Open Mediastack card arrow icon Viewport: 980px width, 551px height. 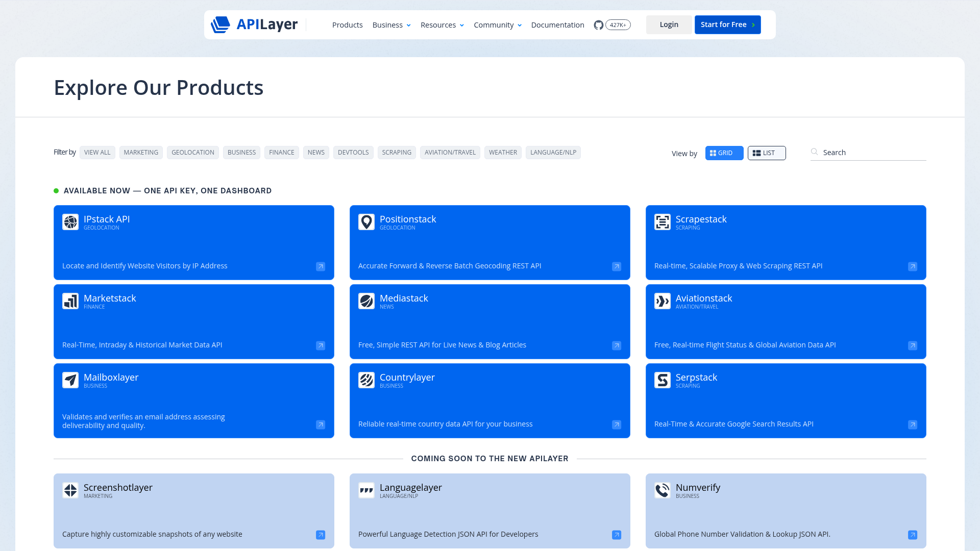[x=617, y=345]
